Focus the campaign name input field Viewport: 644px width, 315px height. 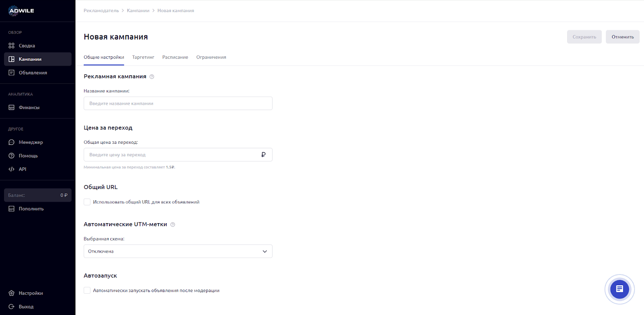point(178,104)
